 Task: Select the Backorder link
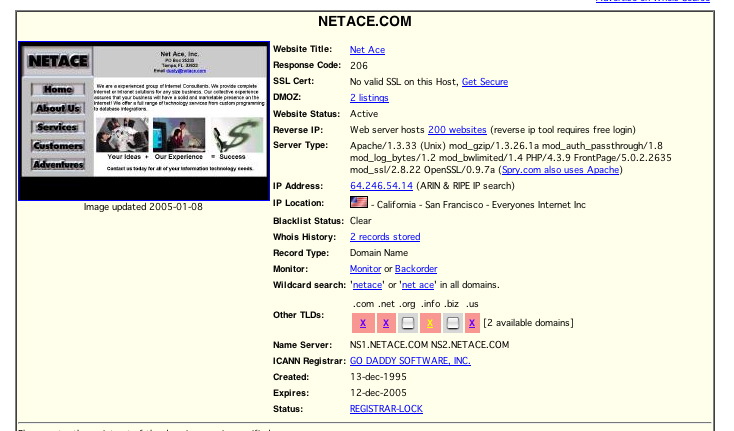click(x=416, y=269)
